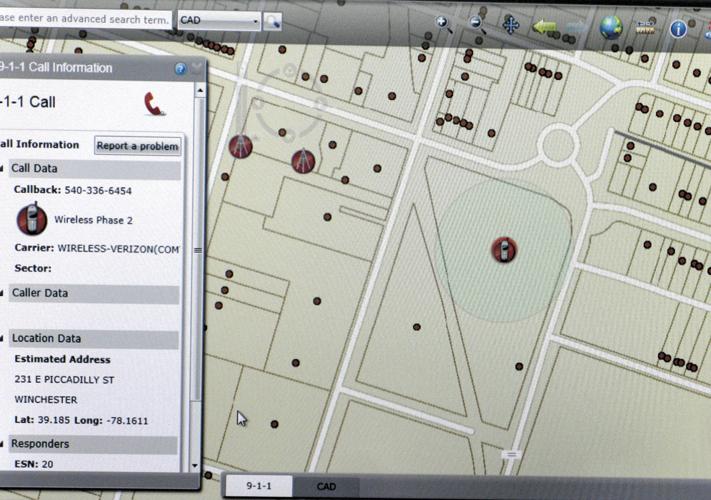Open help in Call Information panel header
The height and width of the screenshot is (500, 711).
tap(181, 69)
